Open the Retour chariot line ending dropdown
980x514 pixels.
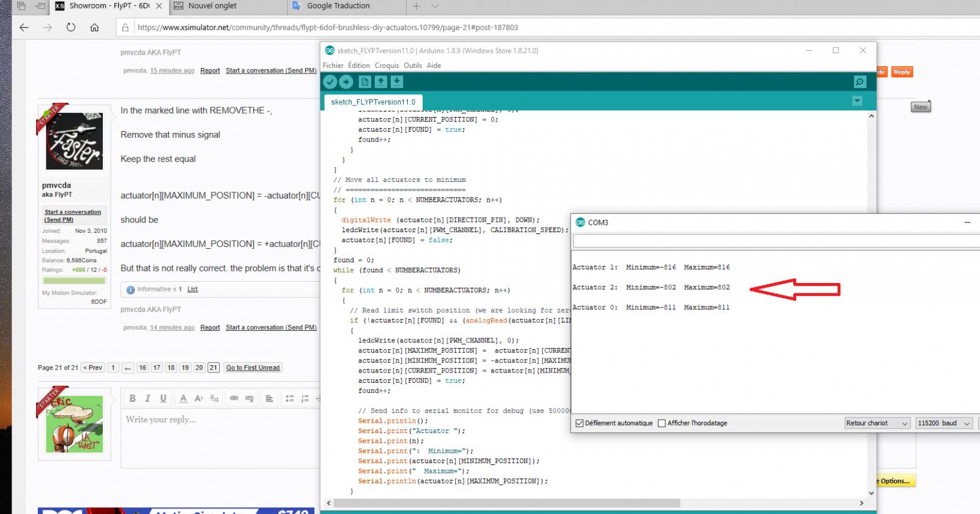pos(876,423)
